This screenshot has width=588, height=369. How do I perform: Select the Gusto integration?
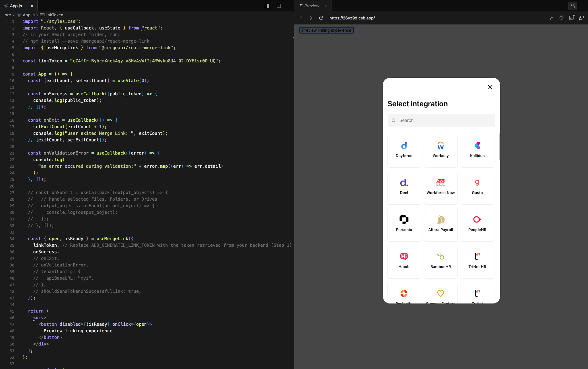pyautogui.click(x=477, y=187)
